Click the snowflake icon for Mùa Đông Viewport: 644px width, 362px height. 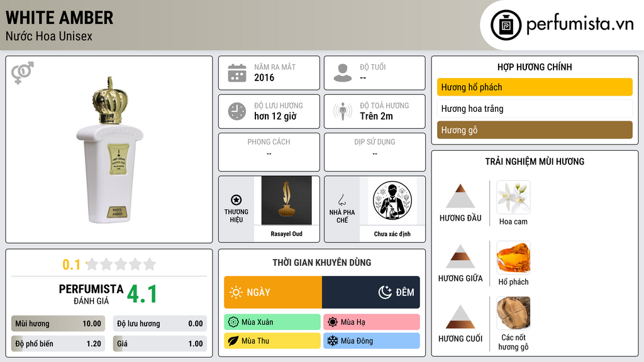[333, 341]
